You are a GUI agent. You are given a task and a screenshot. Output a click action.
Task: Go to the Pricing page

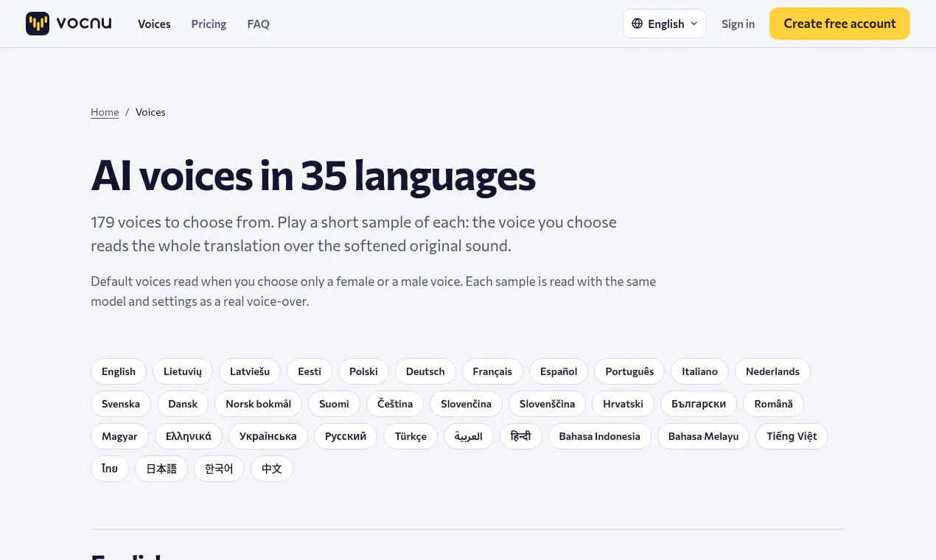click(x=209, y=24)
